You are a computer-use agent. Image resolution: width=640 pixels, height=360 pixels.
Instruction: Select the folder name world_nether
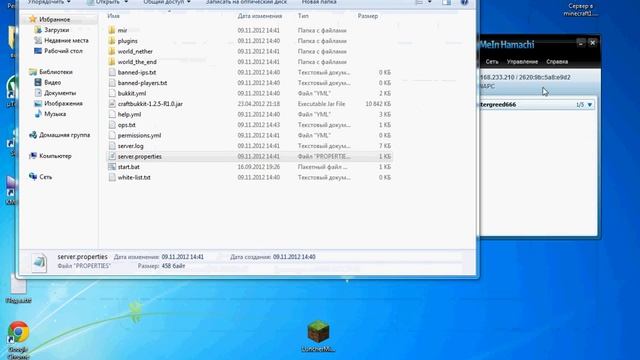coord(135,51)
